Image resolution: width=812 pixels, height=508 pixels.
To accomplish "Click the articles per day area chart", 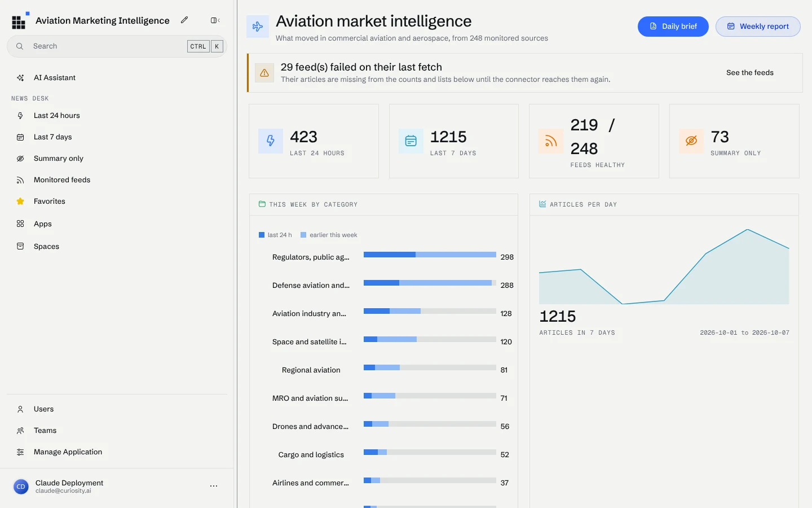I will [x=664, y=266].
